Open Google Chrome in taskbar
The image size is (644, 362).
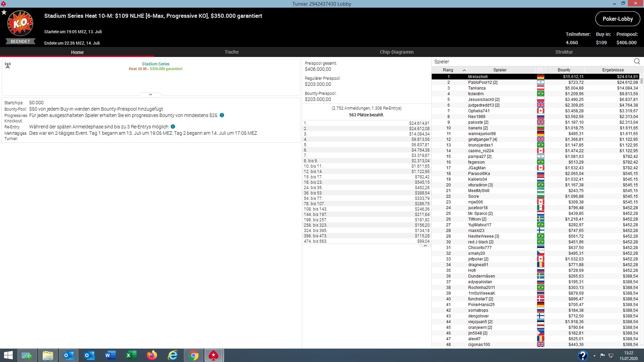(x=194, y=355)
